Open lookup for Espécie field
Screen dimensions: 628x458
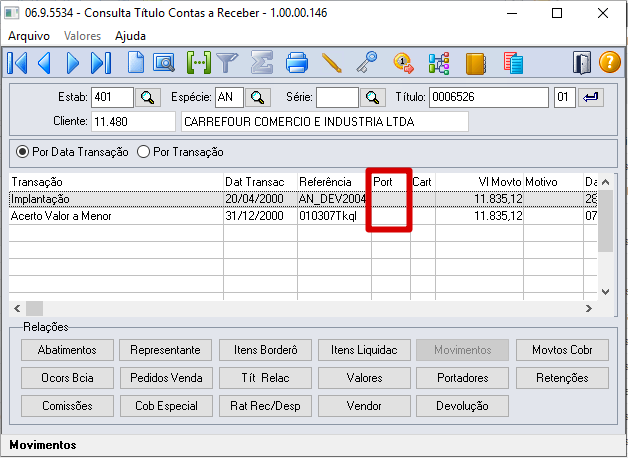pos(258,97)
